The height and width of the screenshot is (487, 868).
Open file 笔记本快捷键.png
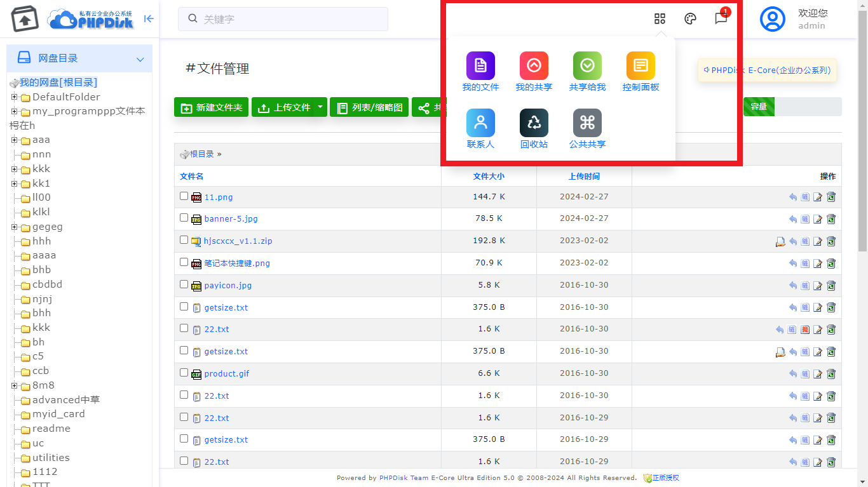point(237,264)
